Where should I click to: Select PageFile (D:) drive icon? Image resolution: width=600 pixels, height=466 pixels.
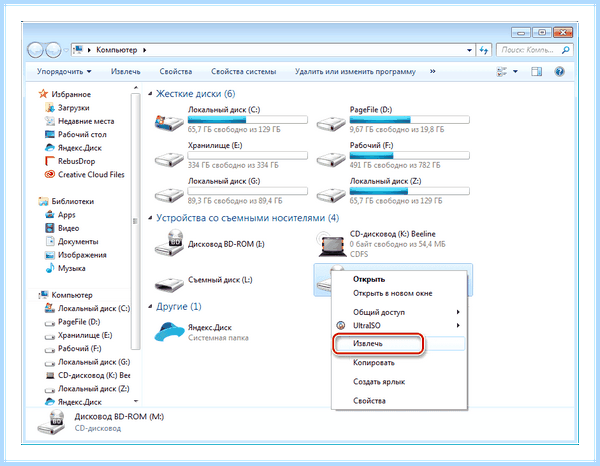(331, 123)
